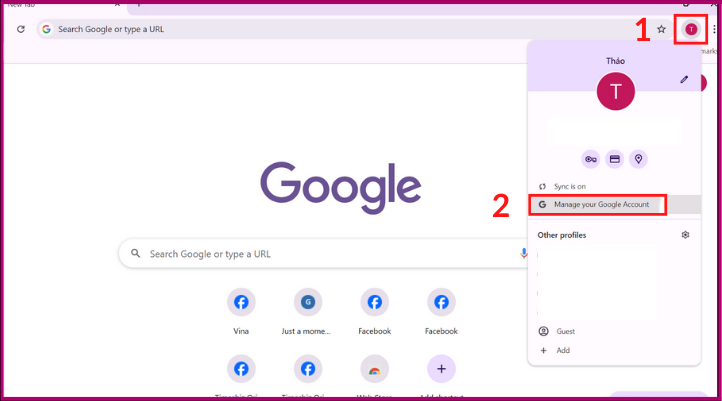This screenshot has width=722, height=401.
Task: Click the Thảo profile name
Action: (615, 61)
